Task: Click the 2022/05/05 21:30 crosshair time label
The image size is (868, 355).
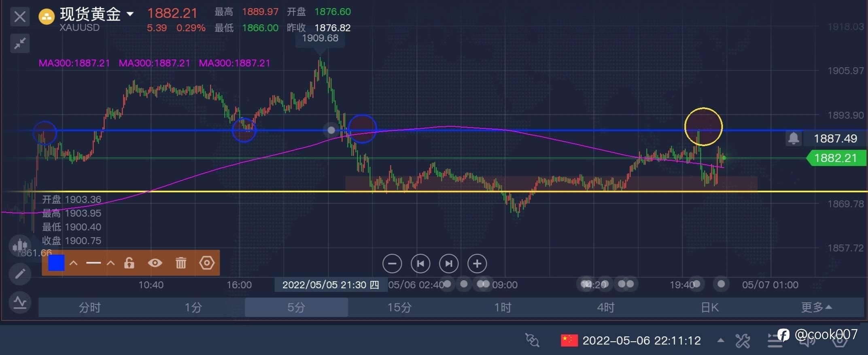Action: click(331, 285)
